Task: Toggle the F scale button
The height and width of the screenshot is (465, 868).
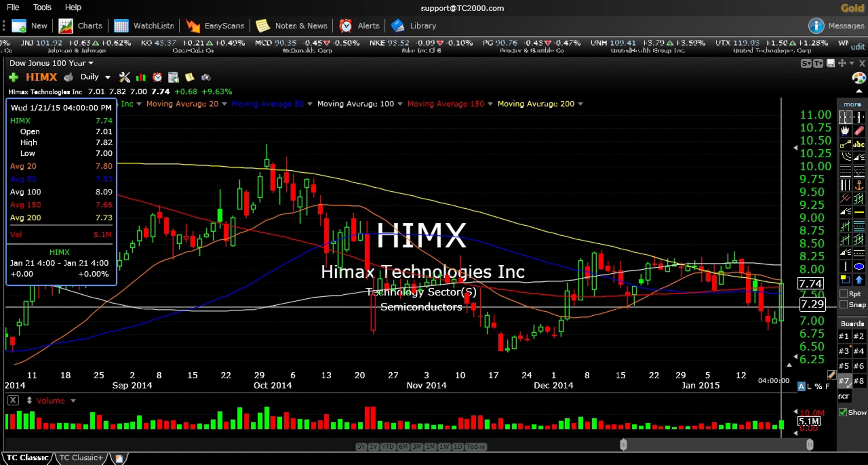Action: (827, 386)
